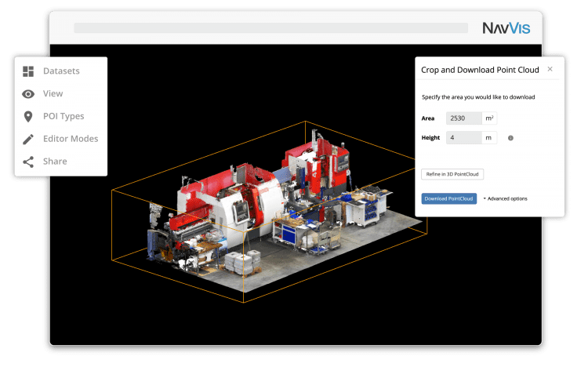The height and width of the screenshot is (367, 588).
Task: Close the Crop and Download dialog
Action: pyautogui.click(x=550, y=69)
